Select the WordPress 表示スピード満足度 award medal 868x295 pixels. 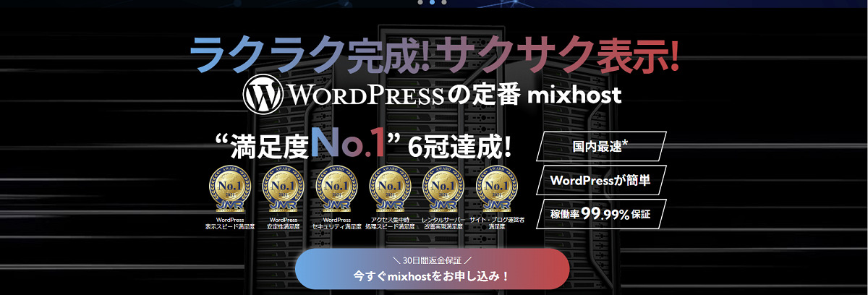229,188
